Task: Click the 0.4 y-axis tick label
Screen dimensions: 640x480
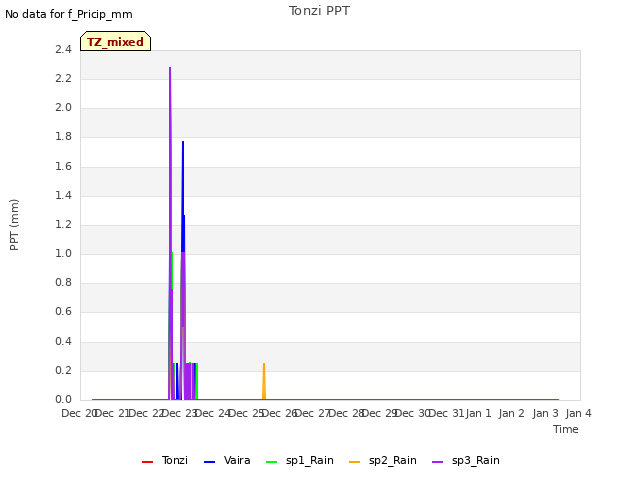Action: [x=63, y=341]
